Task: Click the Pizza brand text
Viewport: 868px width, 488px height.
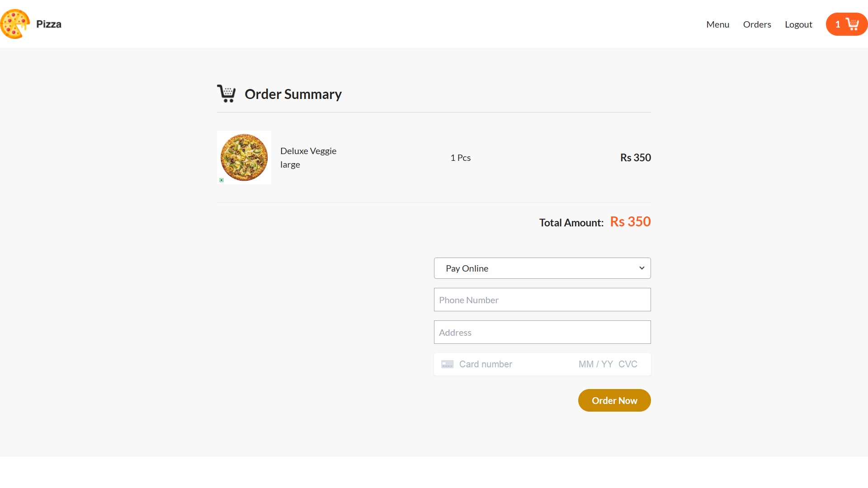Action: tap(49, 24)
